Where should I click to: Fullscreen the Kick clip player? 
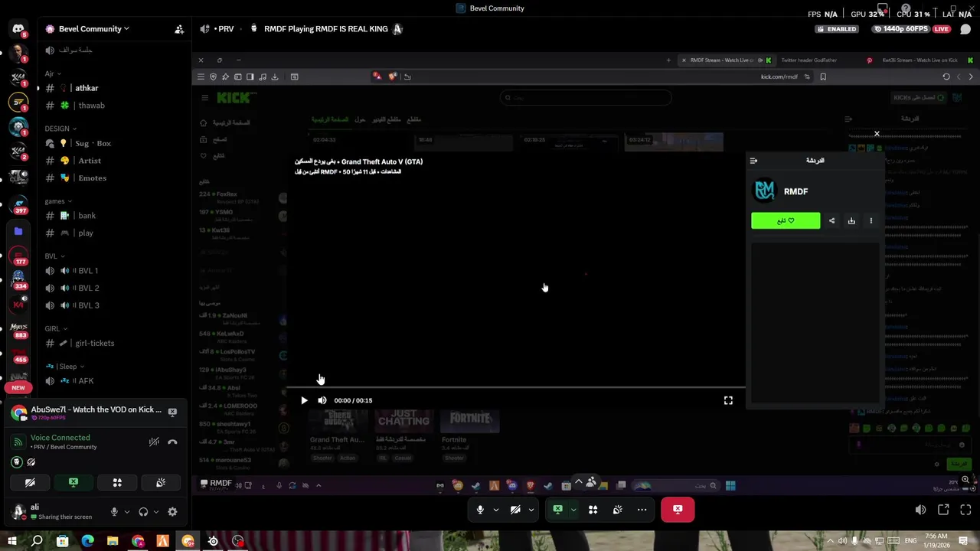[x=728, y=400]
